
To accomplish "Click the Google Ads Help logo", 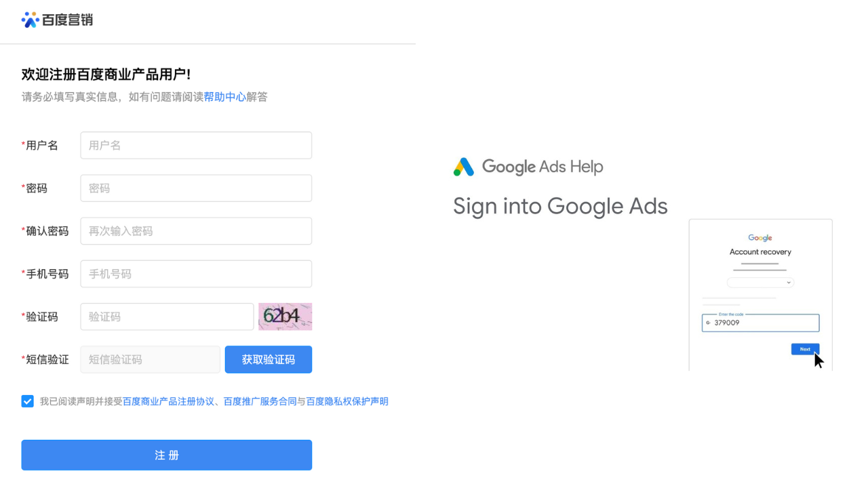I will 528,167.
